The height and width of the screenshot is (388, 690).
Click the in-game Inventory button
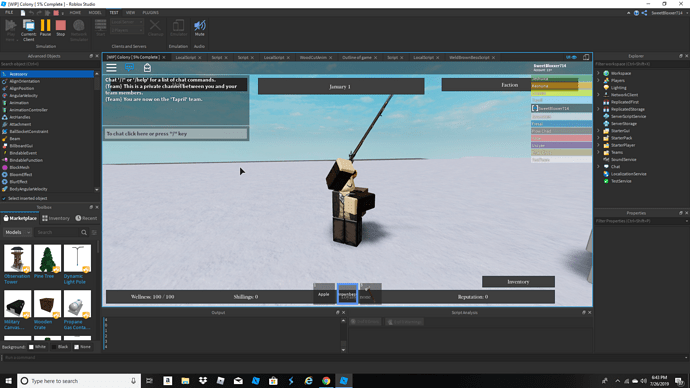(518, 282)
